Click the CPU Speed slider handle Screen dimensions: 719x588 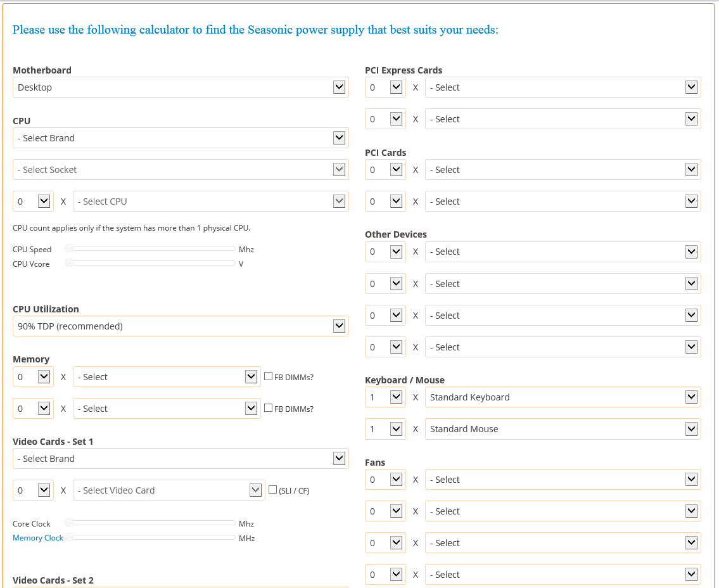tap(69, 248)
